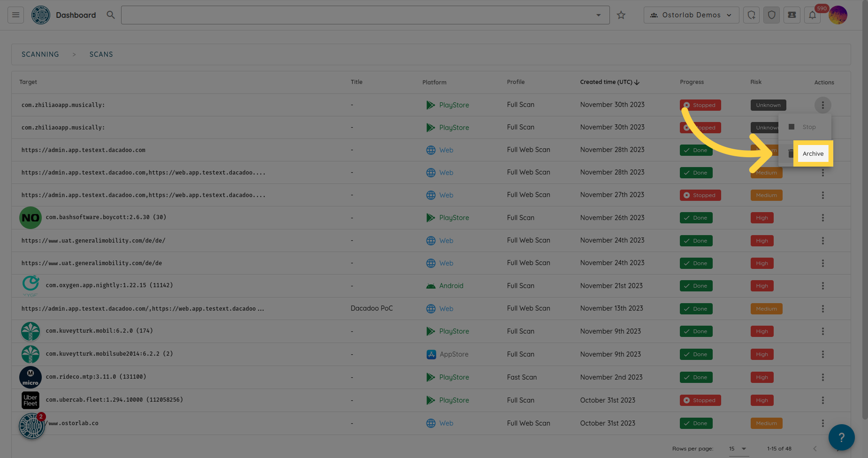Click the shield icon in the header
Screen dimensions: 868x458
click(x=772, y=15)
